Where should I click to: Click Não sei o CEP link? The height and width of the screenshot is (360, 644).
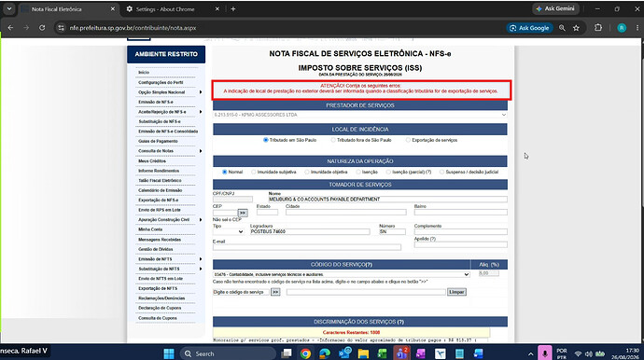227,219
